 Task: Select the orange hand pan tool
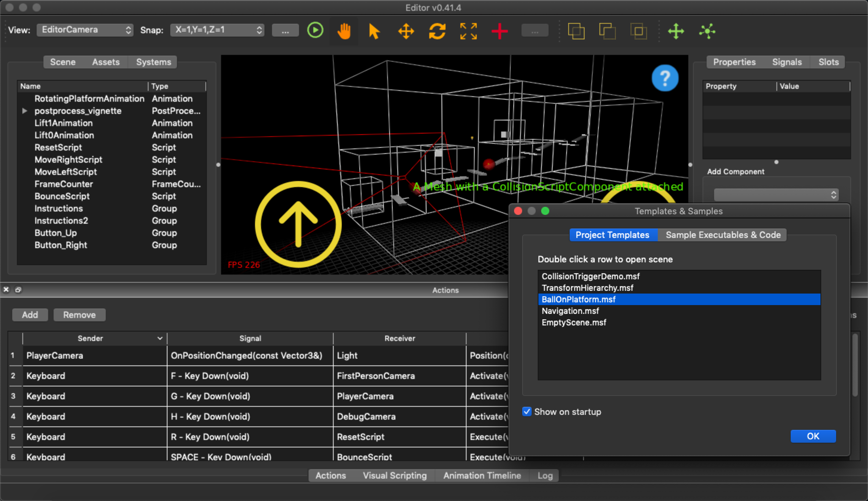[x=344, y=31]
